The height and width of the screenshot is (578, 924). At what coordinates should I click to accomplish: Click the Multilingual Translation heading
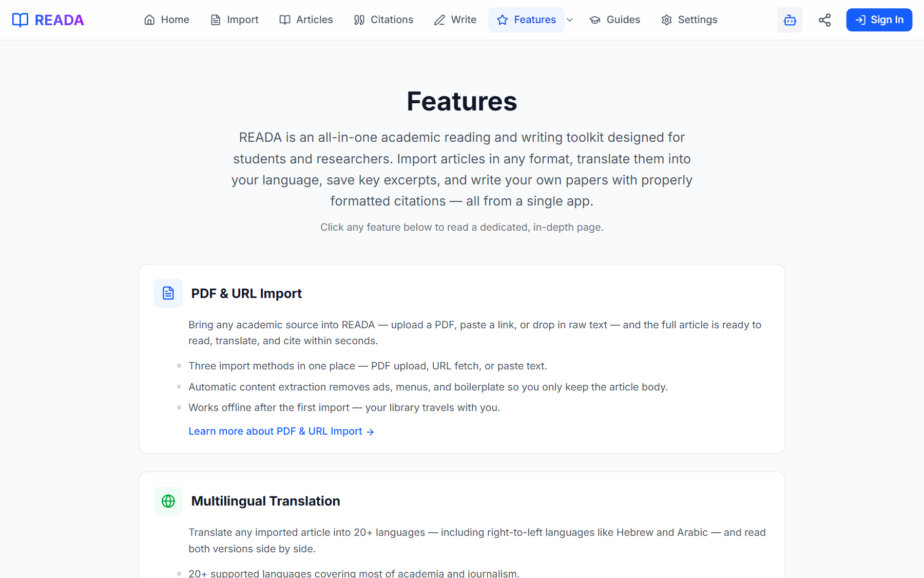click(x=266, y=500)
